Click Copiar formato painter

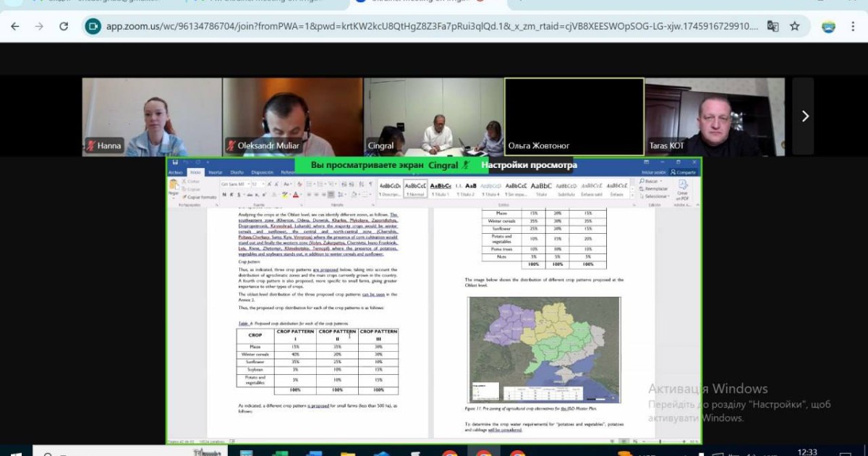(x=199, y=197)
